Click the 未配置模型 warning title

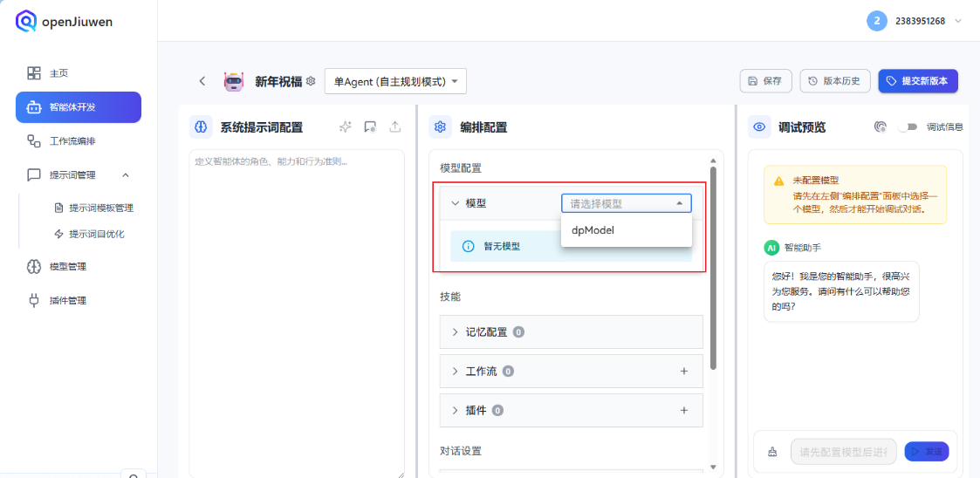tap(816, 180)
